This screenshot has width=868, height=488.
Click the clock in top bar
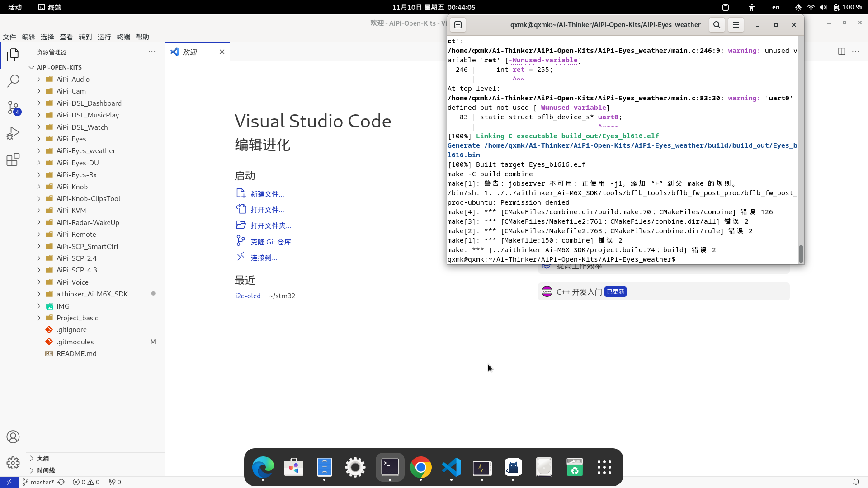434,7
